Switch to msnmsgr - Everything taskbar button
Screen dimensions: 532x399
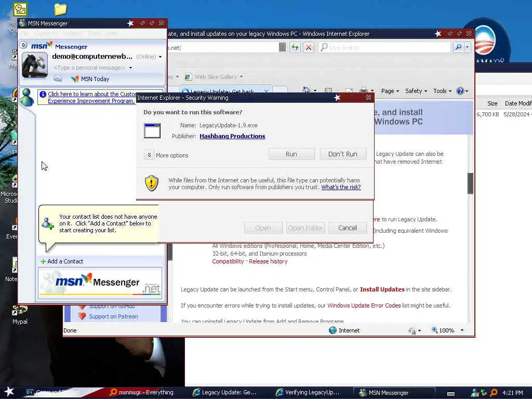pos(142,392)
